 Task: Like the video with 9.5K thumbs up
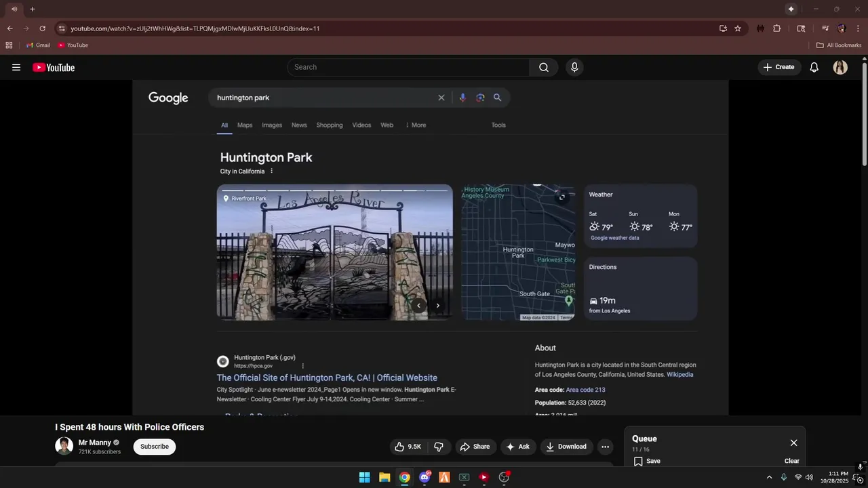coord(408,447)
